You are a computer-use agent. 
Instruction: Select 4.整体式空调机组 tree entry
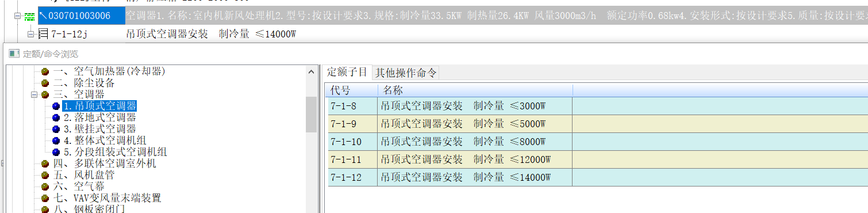[105, 140]
